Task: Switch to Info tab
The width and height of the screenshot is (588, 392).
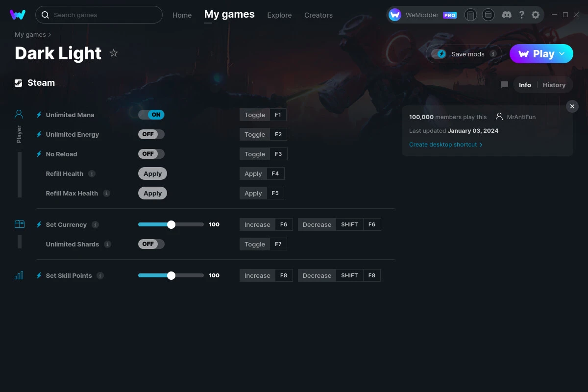Action: tap(525, 85)
